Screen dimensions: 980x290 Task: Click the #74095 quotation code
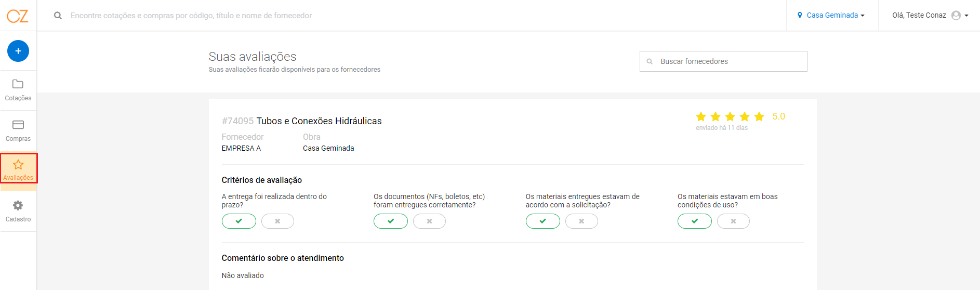[237, 121]
